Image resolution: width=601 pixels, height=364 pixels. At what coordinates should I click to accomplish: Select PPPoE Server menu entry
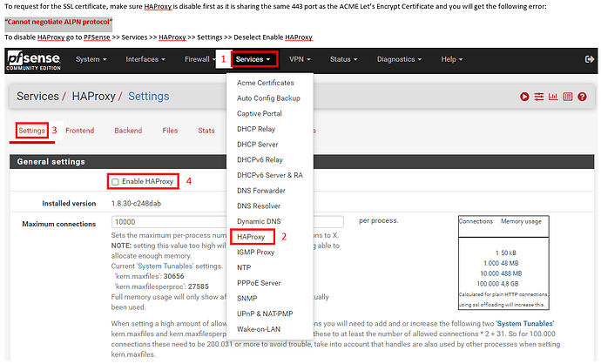[x=259, y=283]
